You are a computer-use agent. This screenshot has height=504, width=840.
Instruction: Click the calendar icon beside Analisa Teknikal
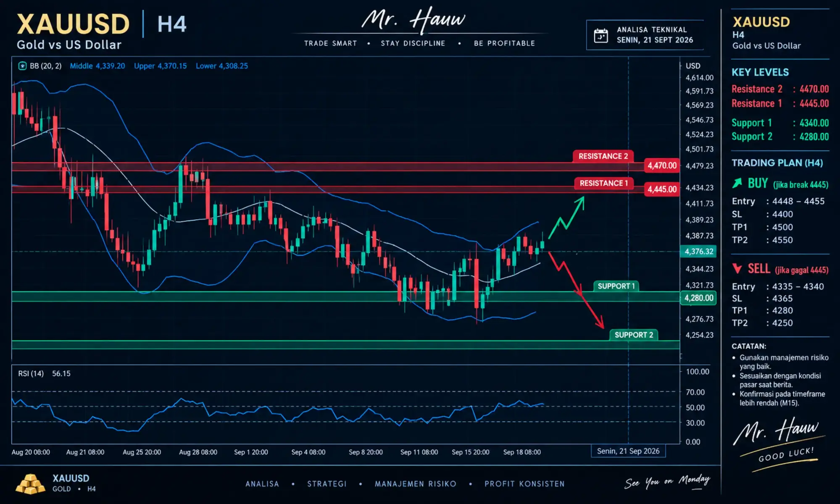pyautogui.click(x=601, y=36)
